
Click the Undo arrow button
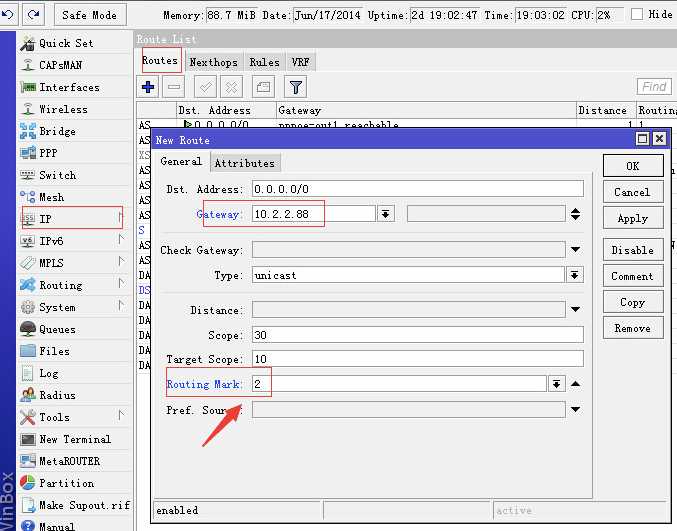(8, 15)
